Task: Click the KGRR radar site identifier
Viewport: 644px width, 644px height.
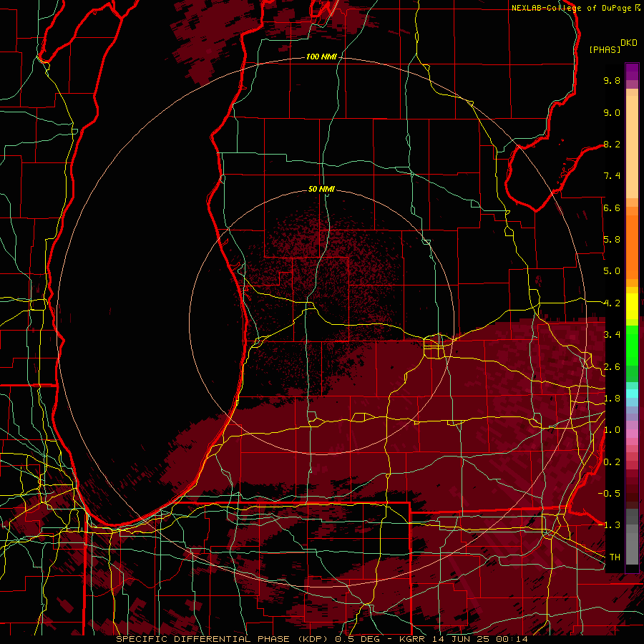Action: [x=413, y=639]
